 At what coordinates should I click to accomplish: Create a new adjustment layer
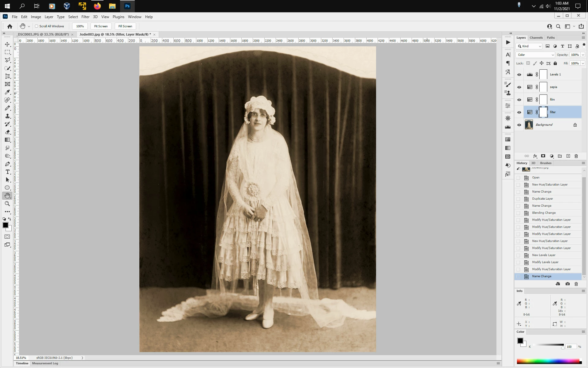point(552,156)
